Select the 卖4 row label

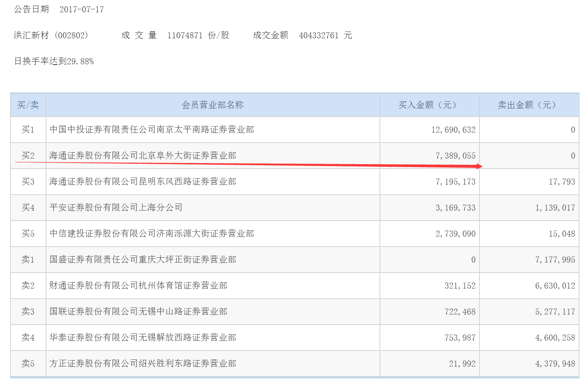point(28,338)
